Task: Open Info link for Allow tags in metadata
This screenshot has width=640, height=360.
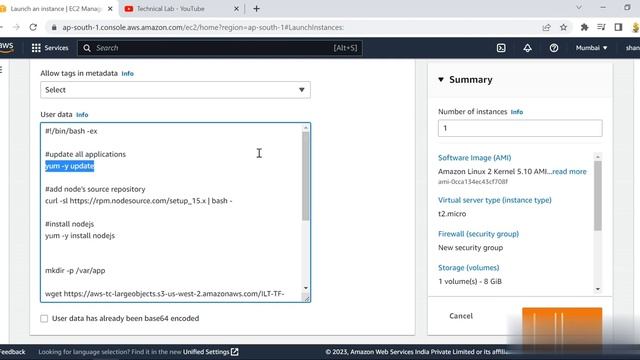Action: click(x=127, y=73)
